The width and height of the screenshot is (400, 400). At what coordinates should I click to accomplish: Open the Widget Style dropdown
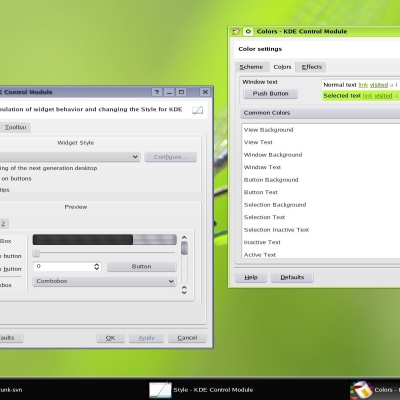click(69, 157)
